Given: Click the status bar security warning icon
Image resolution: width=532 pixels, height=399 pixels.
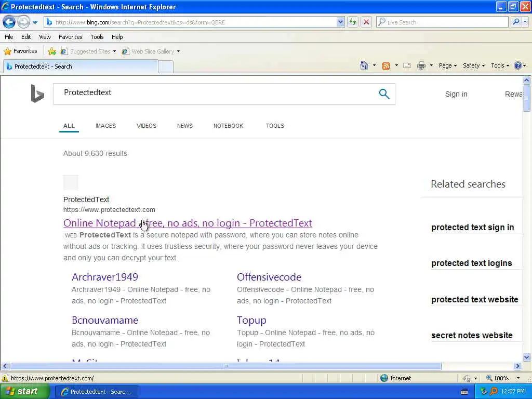Looking at the screenshot, I should [x=5, y=378].
